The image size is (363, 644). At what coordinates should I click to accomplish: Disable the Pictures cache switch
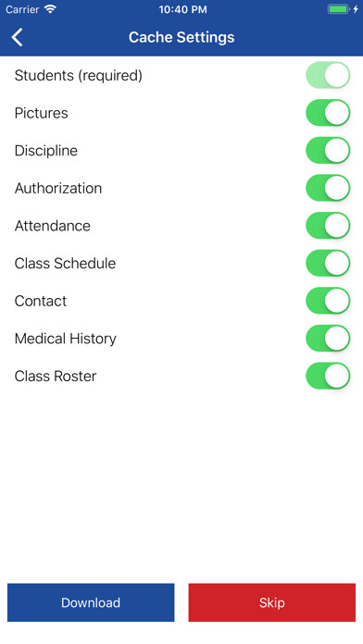click(328, 113)
